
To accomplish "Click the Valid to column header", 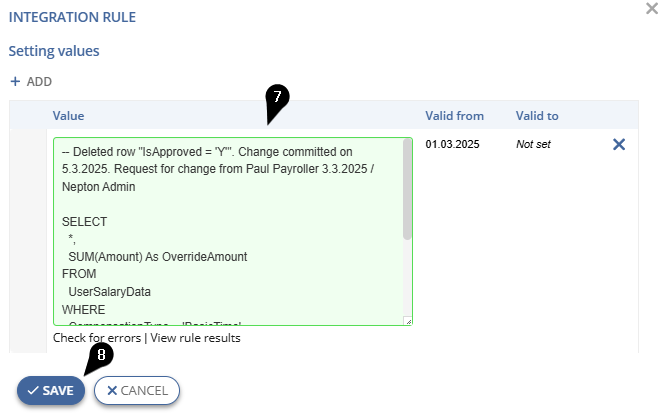I will point(537,116).
